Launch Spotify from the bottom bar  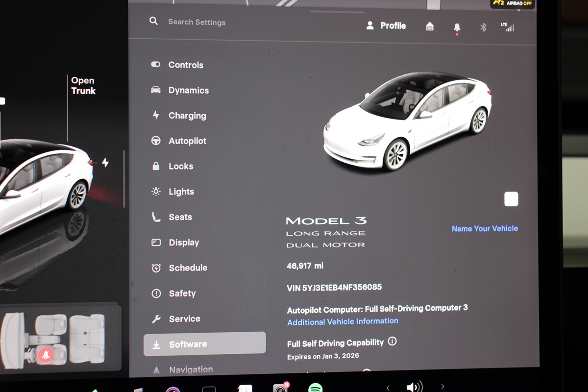coord(315,389)
